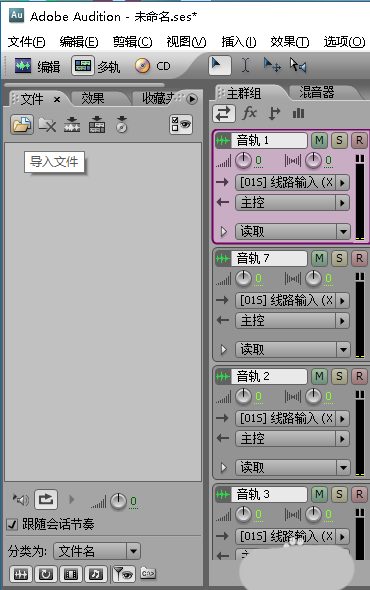Screen dimensions: 370x590
Task: Click the Import File folder icon
Action: pyautogui.click(x=22, y=125)
